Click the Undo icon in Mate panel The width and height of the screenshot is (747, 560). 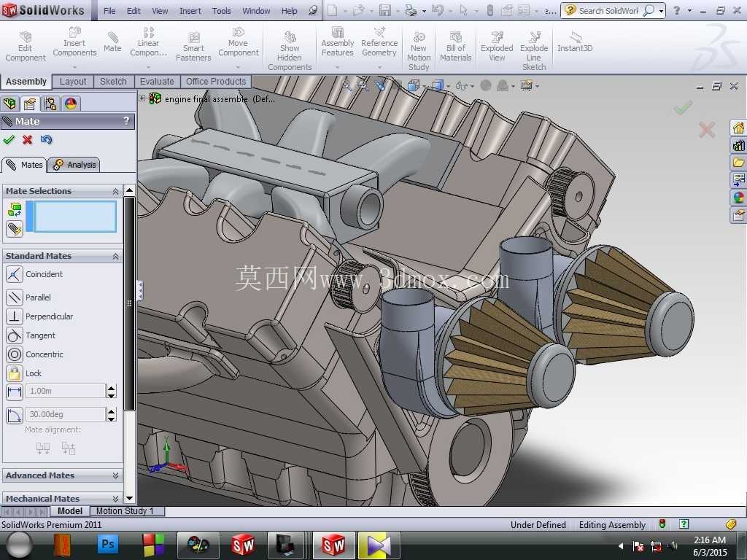(x=46, y=139)
